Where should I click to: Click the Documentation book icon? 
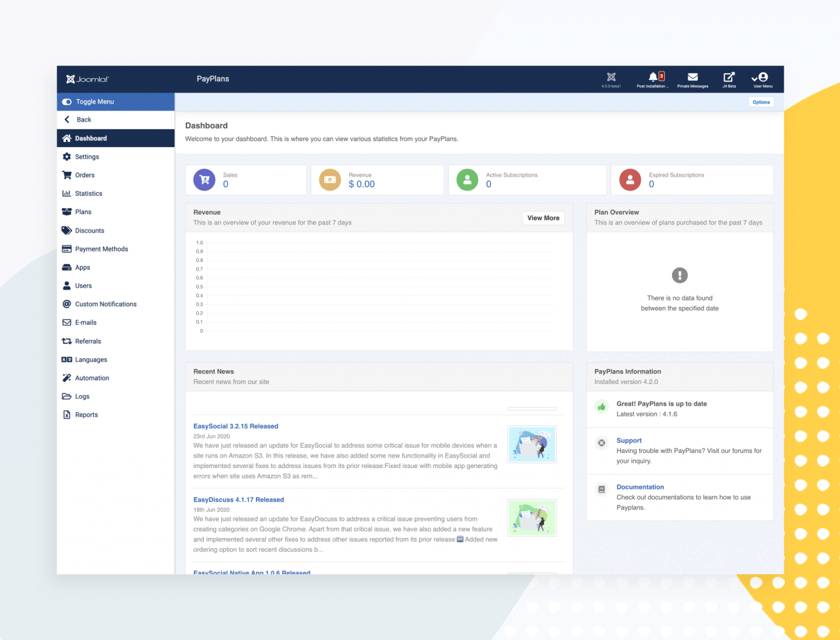[602, 490]
